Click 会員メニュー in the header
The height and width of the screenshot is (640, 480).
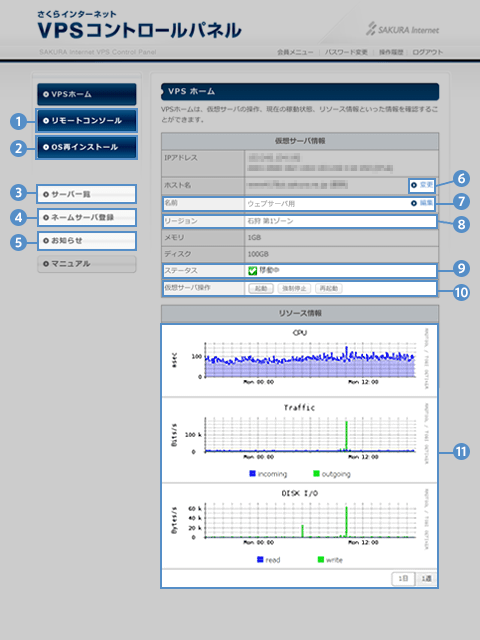[x=295, y=52]
